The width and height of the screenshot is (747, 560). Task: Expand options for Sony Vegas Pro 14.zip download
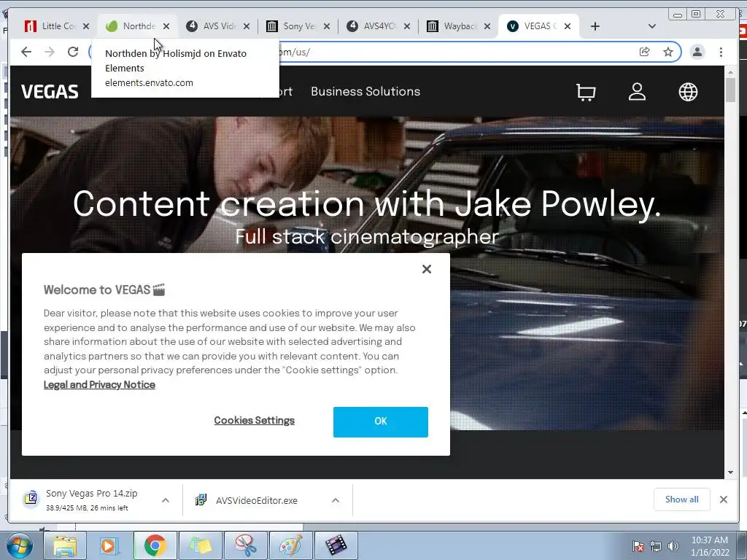[x=166, y=500]
